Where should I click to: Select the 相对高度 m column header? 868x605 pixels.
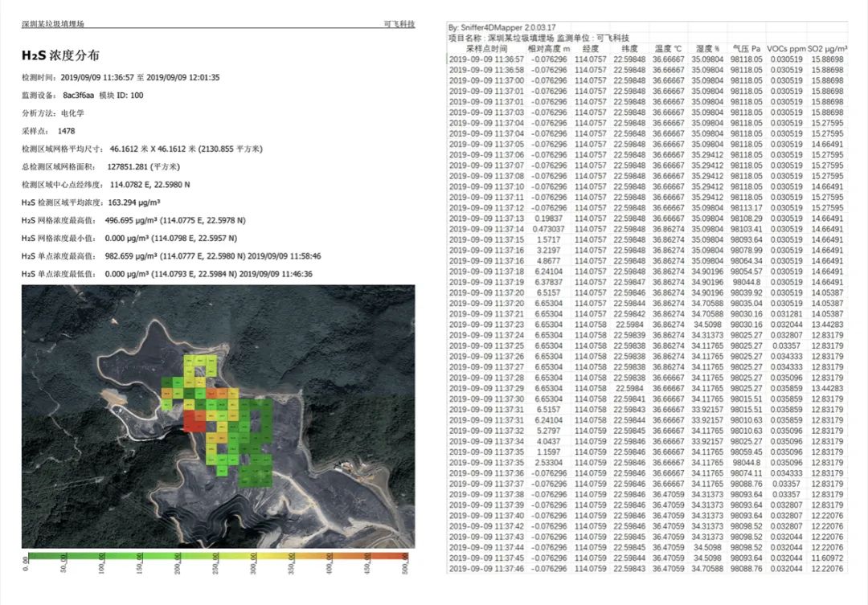point(549,49)
